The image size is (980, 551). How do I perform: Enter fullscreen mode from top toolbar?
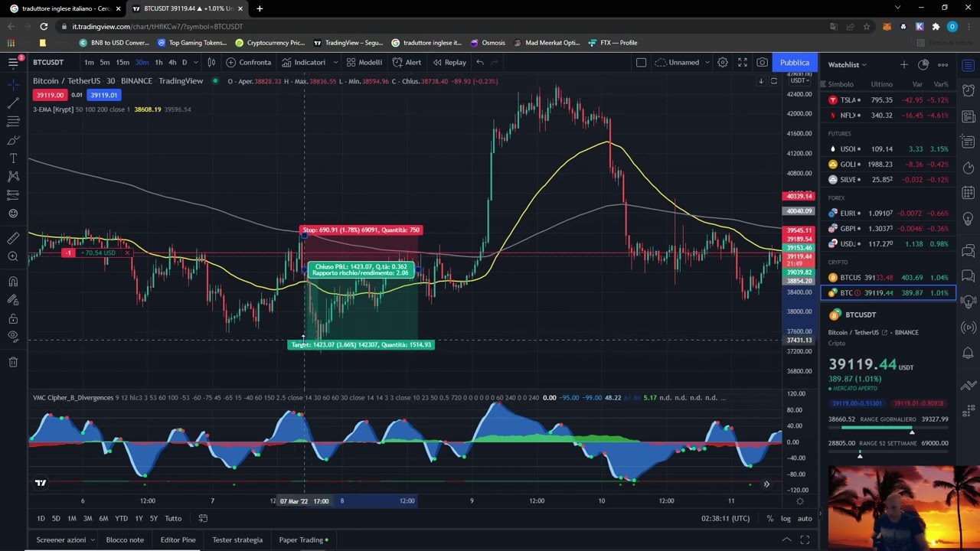pos(743,62)
